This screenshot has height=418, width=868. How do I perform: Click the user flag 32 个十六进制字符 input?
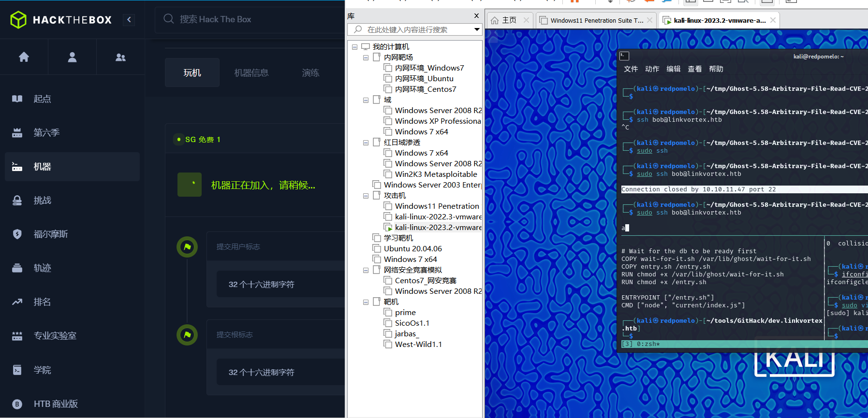tap(280, 284)
